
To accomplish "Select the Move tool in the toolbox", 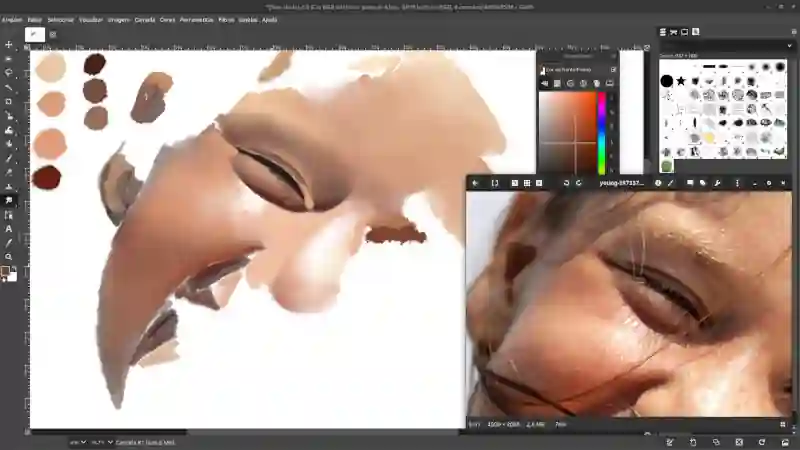I will click(x=9, y=45).
